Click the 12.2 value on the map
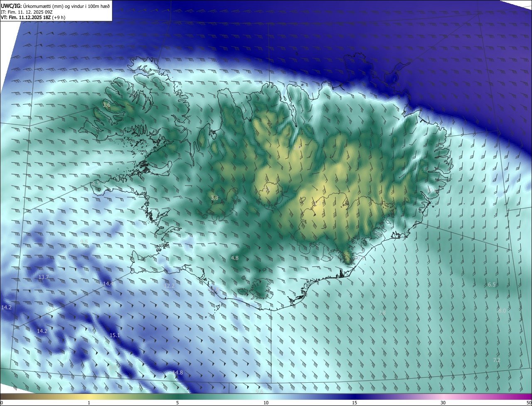 pos(170,286)
